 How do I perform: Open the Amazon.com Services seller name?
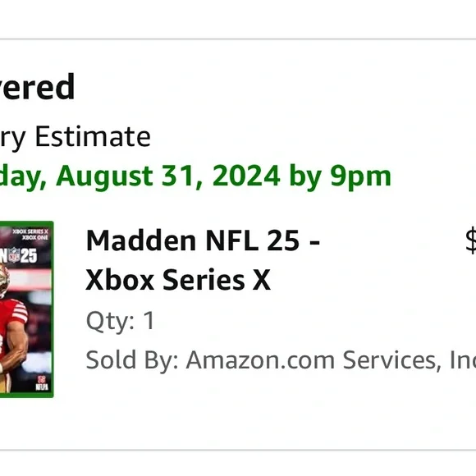point(331,360)
